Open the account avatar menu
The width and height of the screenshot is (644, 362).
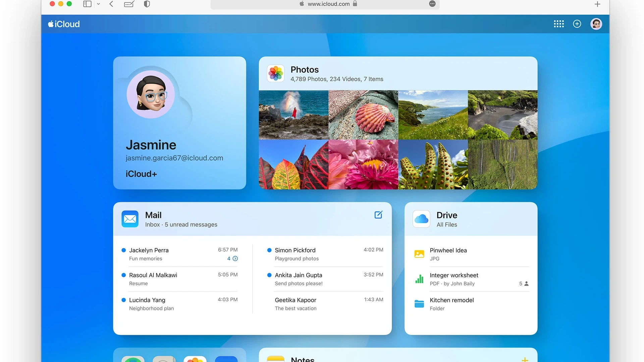click(x=596, y=24)
